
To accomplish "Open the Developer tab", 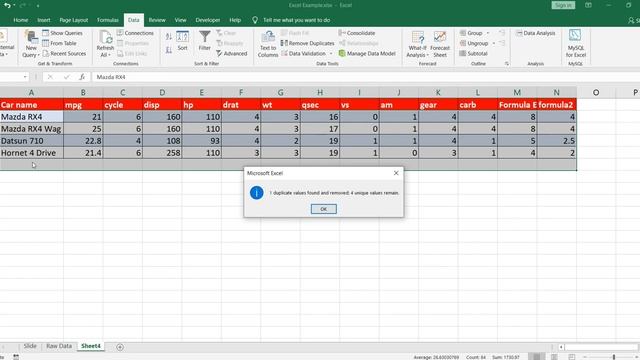I will tap(207, 20).
